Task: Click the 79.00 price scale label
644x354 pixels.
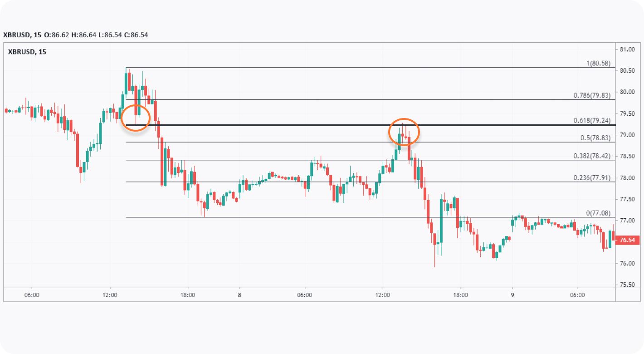Action: pos(626,135)
